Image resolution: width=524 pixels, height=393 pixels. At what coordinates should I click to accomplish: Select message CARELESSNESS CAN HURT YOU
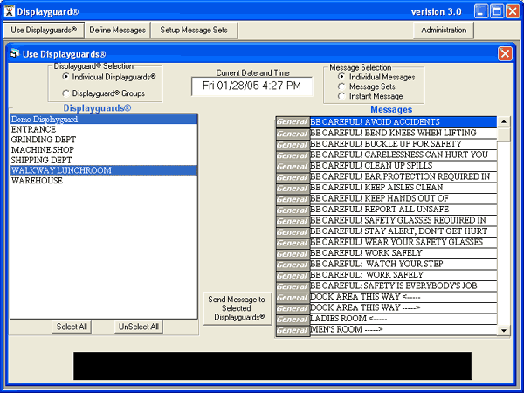pyautogui.click(x=403, y=155)
